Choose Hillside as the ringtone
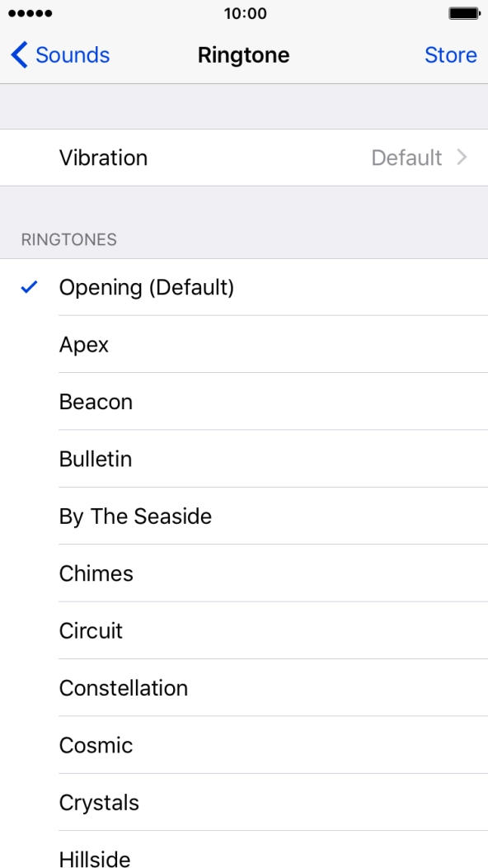Screen dimensions: 488x868 [x=94, y=859]
